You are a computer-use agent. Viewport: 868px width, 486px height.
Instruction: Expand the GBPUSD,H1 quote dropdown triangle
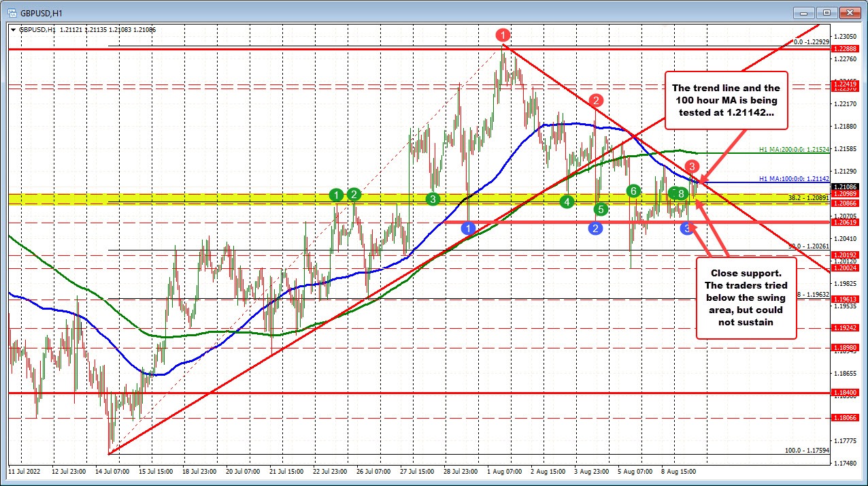[x=14, y=30]
